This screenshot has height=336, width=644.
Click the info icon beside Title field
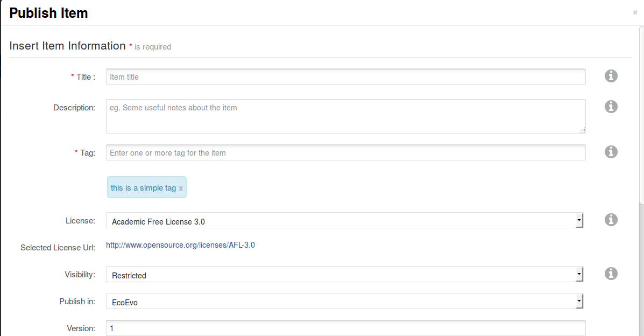coord(611,76)
